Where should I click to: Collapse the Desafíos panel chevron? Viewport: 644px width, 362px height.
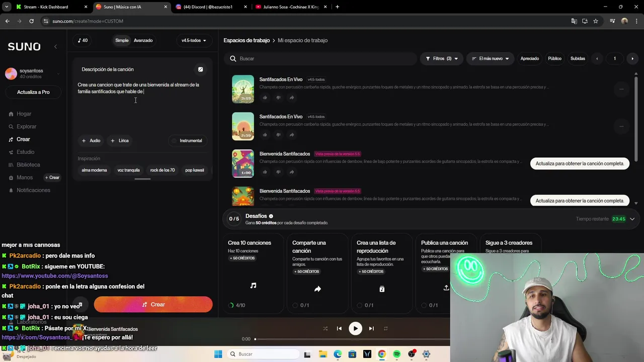[632, 219]
